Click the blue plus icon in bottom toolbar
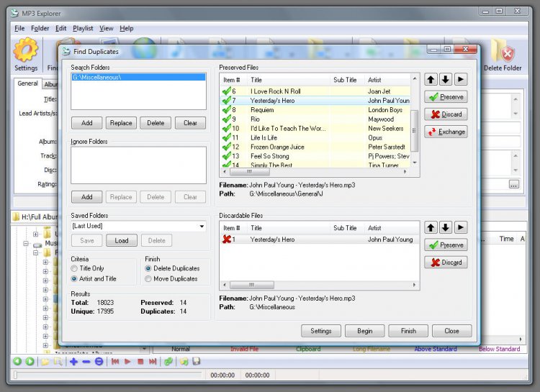540x392 pixels. pyautogui.click(x=73, y=361)
